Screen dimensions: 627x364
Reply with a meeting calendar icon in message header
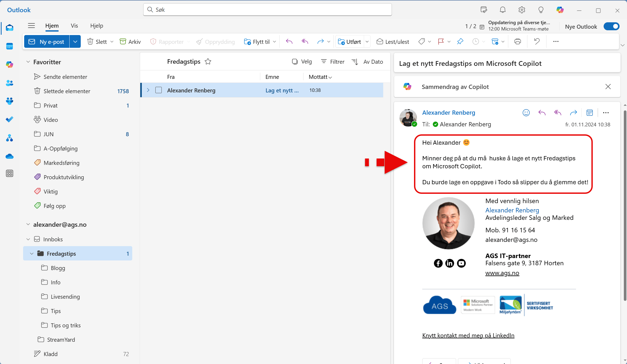[x=590, y=113]
